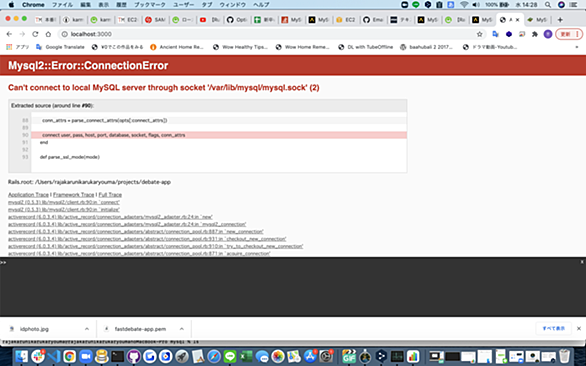Close the downloads bar

pyautogui.click(x=579, y=329)
